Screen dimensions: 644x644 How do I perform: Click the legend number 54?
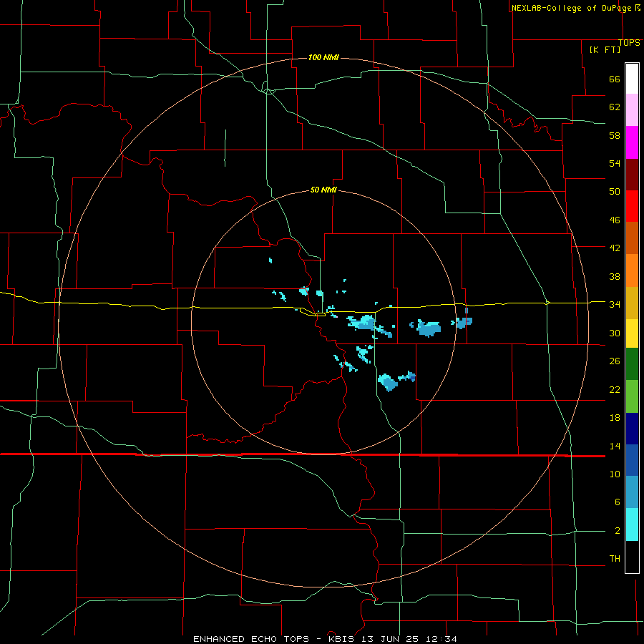[x=615, y=163]
